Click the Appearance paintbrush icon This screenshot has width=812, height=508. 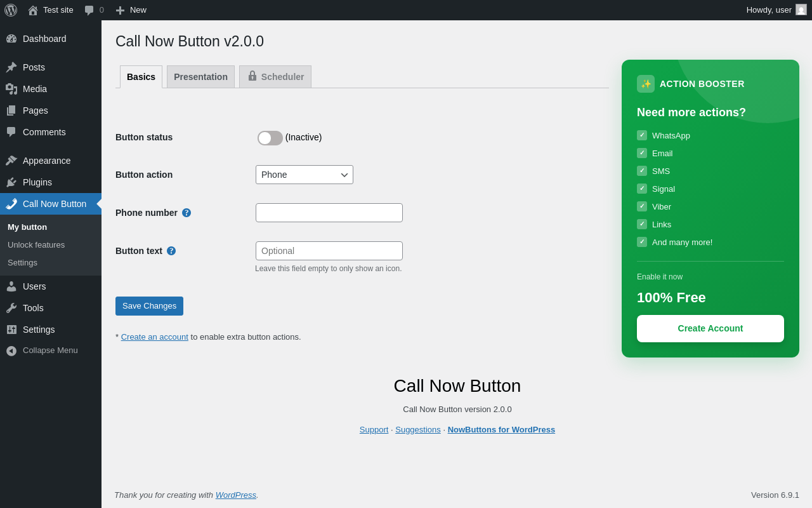click(11, 161)
